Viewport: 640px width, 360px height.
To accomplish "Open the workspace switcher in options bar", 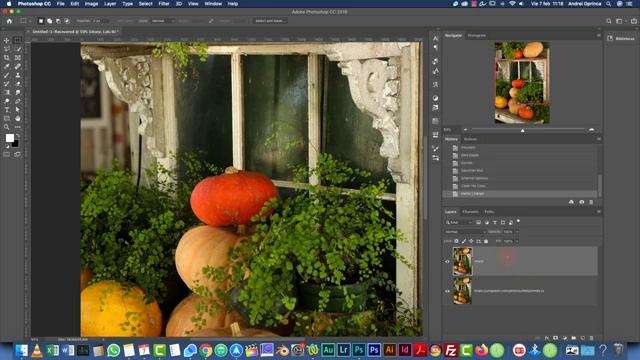I will [x=621, y=21].
